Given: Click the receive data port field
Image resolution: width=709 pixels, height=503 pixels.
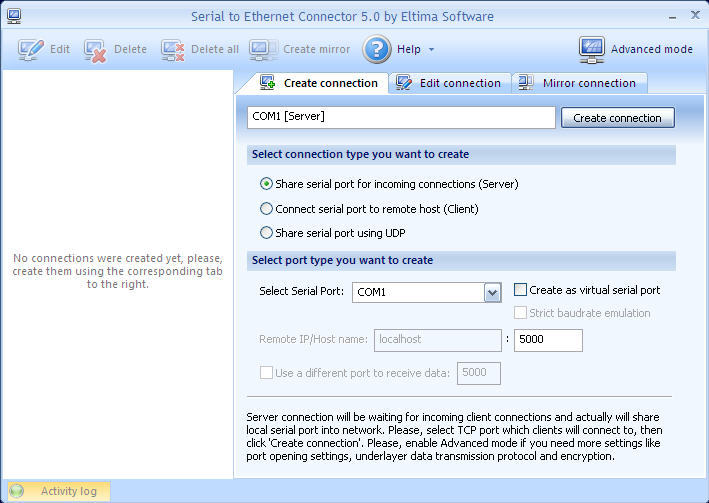Looking at the screenshot, I should 479,373.
